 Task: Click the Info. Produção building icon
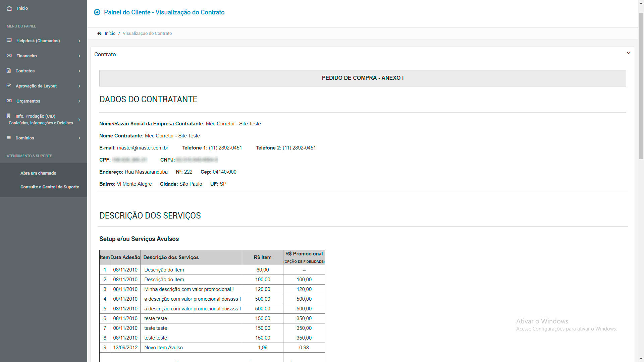click(x=9, y=116)
